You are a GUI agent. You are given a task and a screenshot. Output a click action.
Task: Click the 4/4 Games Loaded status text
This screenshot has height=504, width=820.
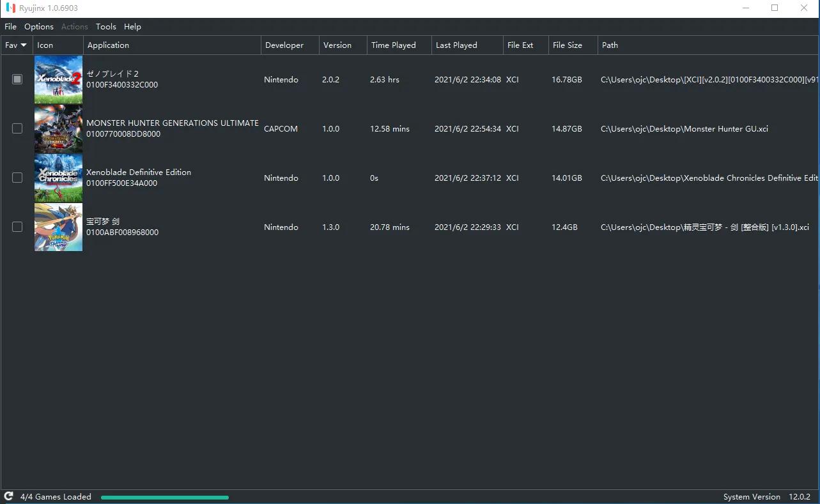click(56, 497)
